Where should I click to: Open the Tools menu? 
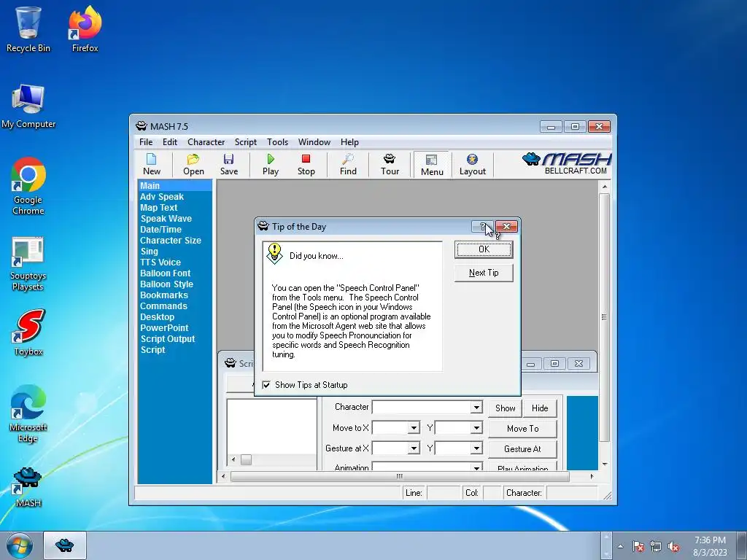click(x=277, y=142)
